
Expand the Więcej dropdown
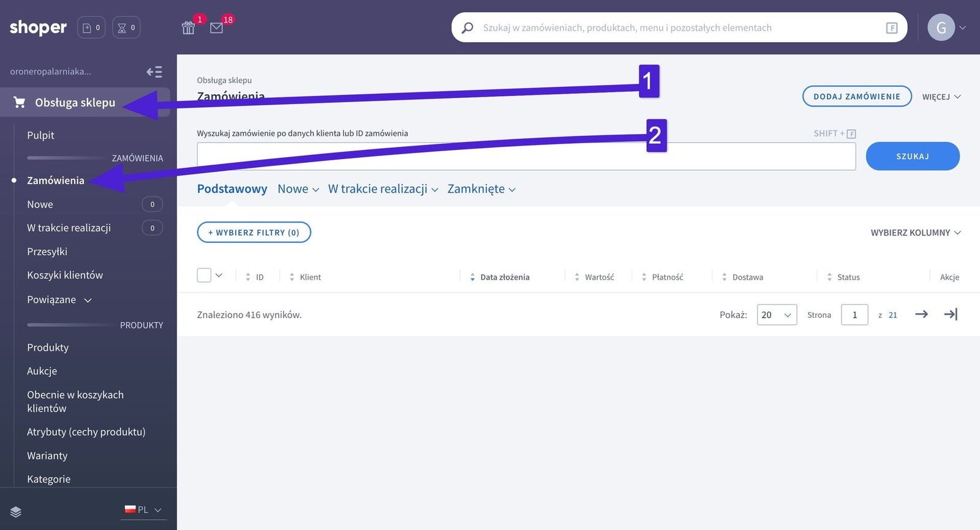(x=941, y=97)
